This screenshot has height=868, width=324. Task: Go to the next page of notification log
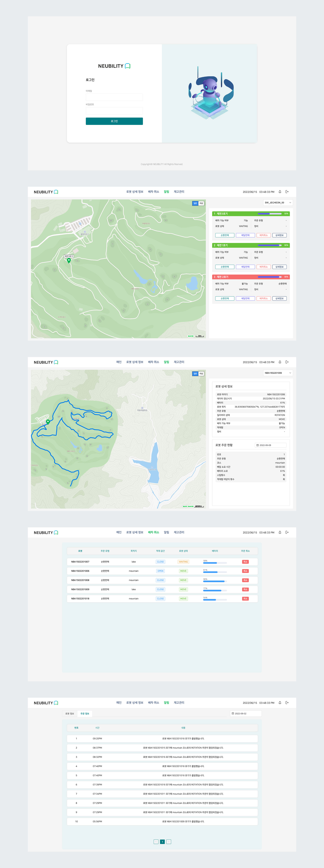pos(169,841)
